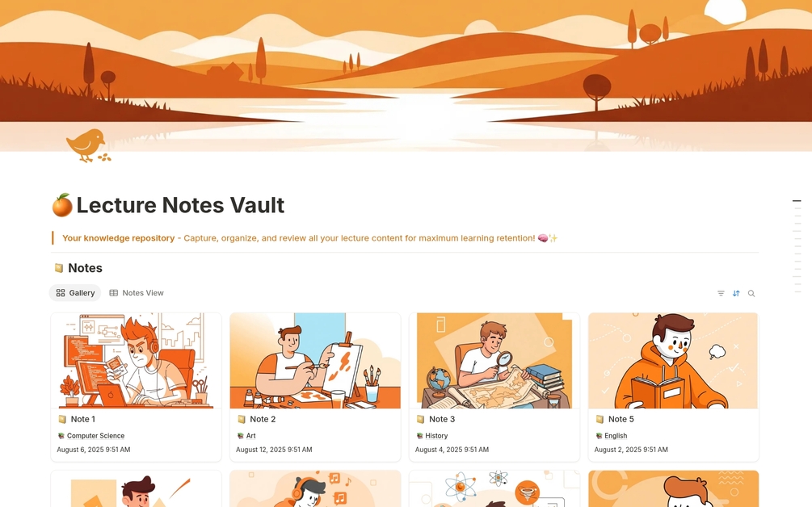Click the books icon beside Computer Science
The image size is (812, 507).
pyautogui.click(x=61, y=436)
